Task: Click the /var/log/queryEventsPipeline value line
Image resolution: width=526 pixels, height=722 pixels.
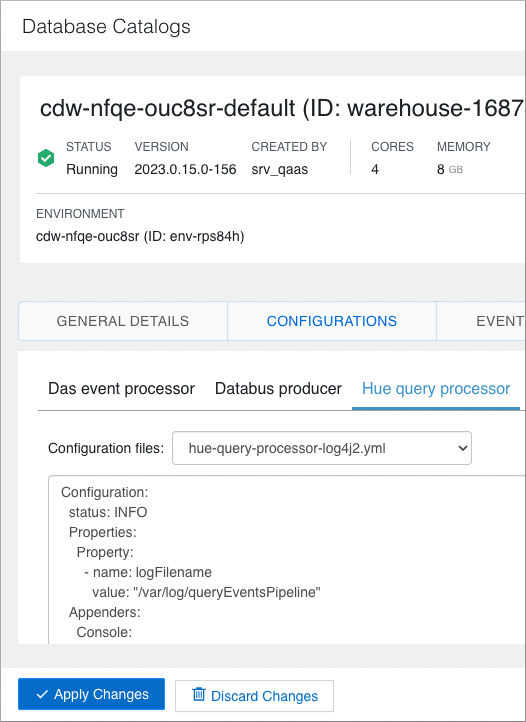Action: pyautogui.click(x=206, y=592)
